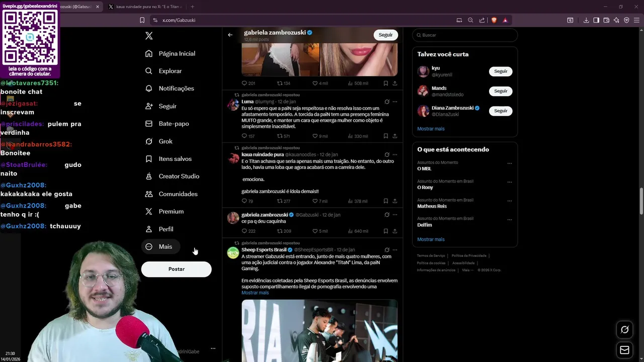Click the Postar button

[x=176, y=269]
